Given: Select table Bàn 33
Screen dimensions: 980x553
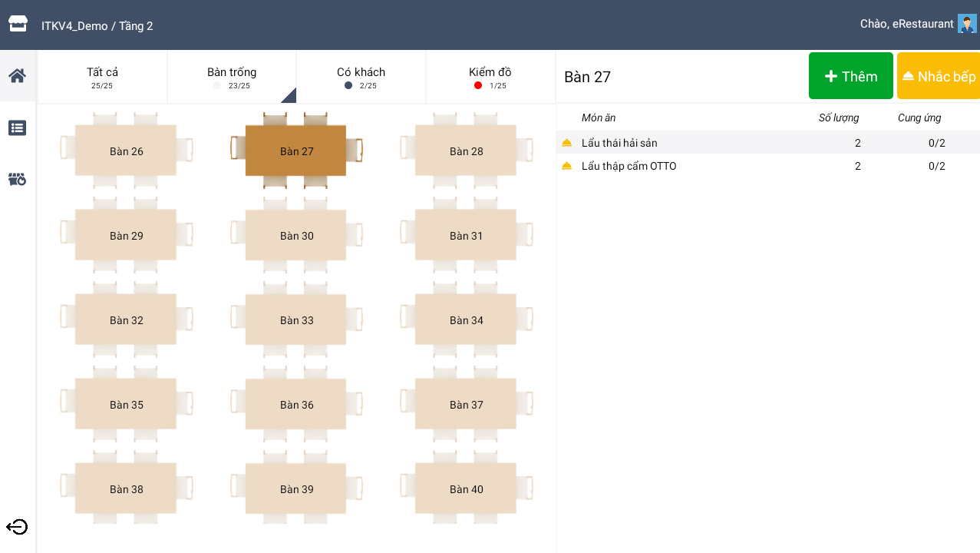Looking at the screenshot, I should [296, 320].
